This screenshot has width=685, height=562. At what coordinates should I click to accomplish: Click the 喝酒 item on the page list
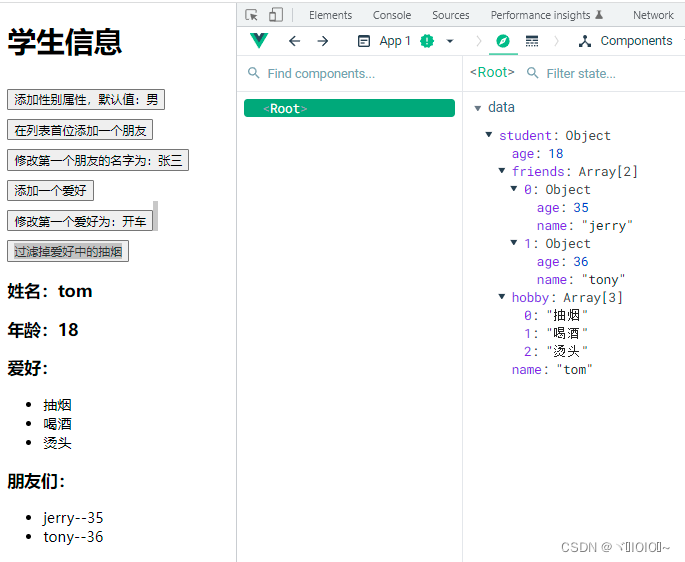(57, 424)
